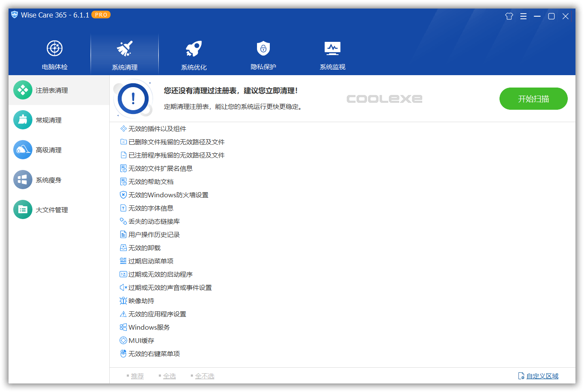Open the skin (shirt) icon in title bar

pos(509,16)
